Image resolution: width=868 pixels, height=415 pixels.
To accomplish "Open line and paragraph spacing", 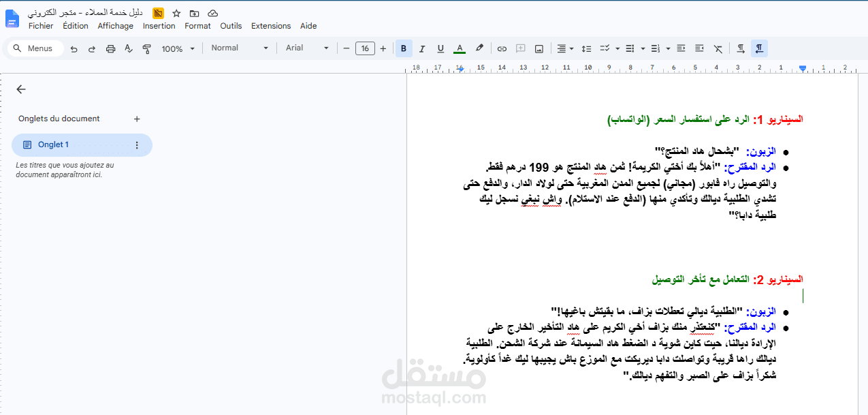I will 587,48.
